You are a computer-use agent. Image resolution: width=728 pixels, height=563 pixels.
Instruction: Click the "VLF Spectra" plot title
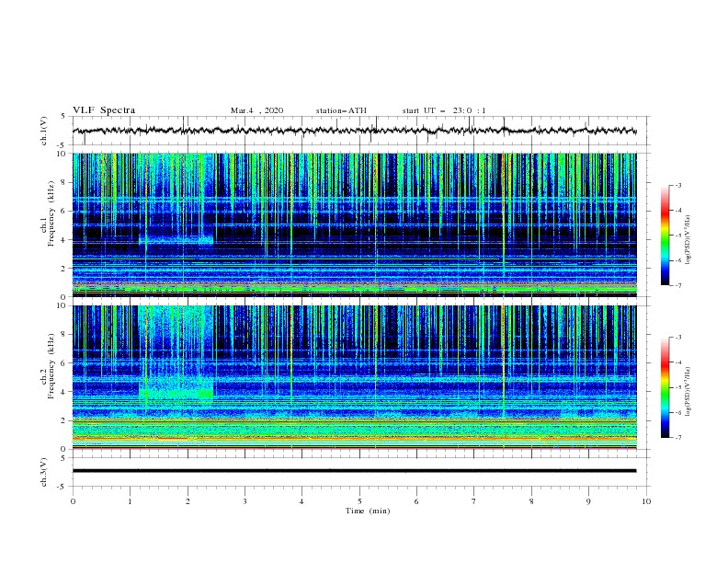pos(104,110)
